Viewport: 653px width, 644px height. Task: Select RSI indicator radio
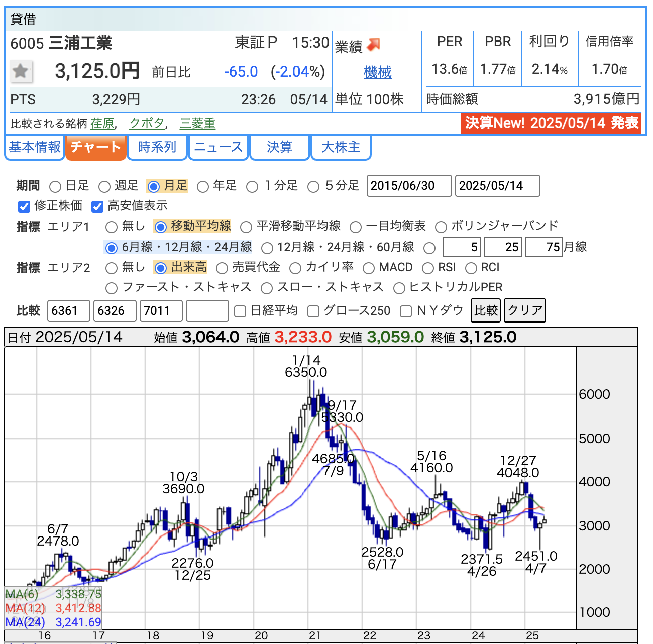pos(428,268)
